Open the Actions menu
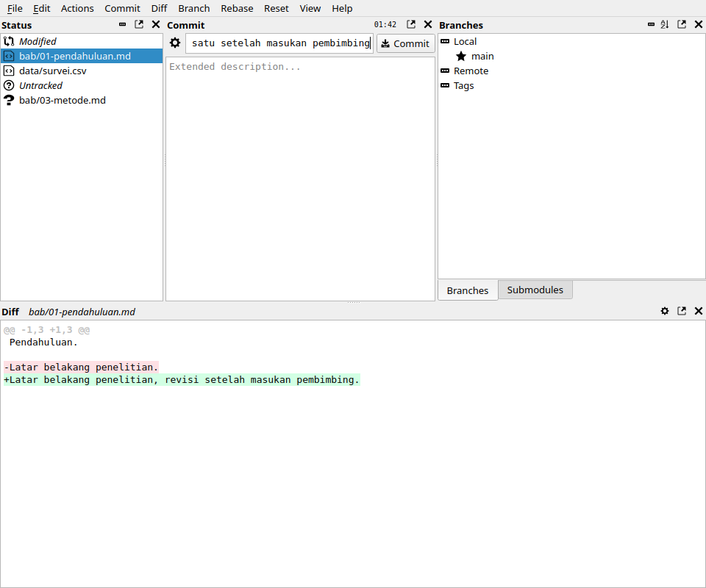This screenshot has height=588, width=706. [77, 9]
